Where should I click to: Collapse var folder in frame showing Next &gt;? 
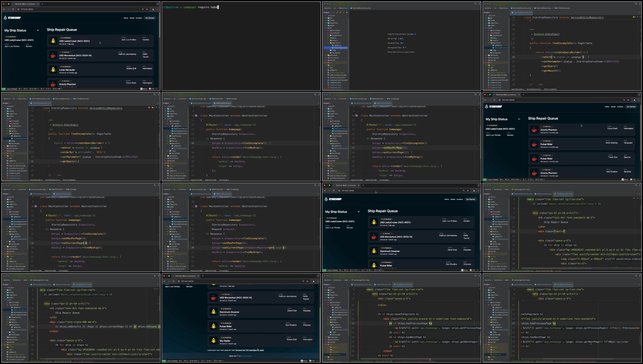click(486, 345)
